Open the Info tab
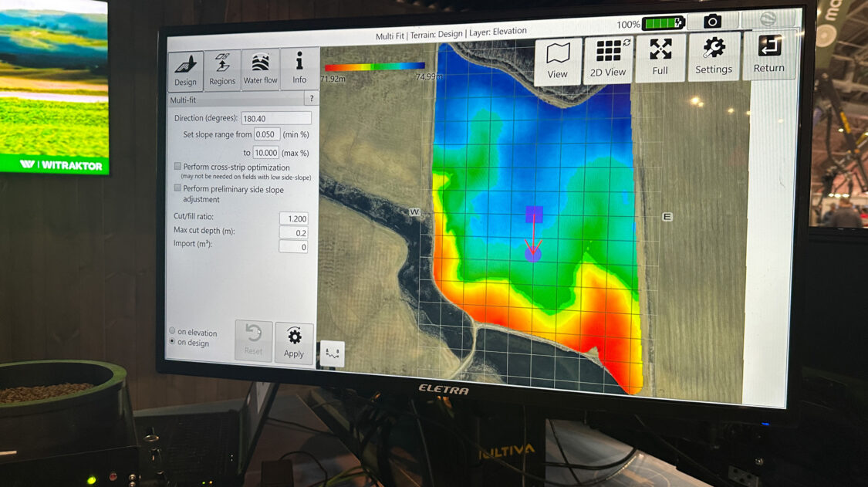 (299, 69)
